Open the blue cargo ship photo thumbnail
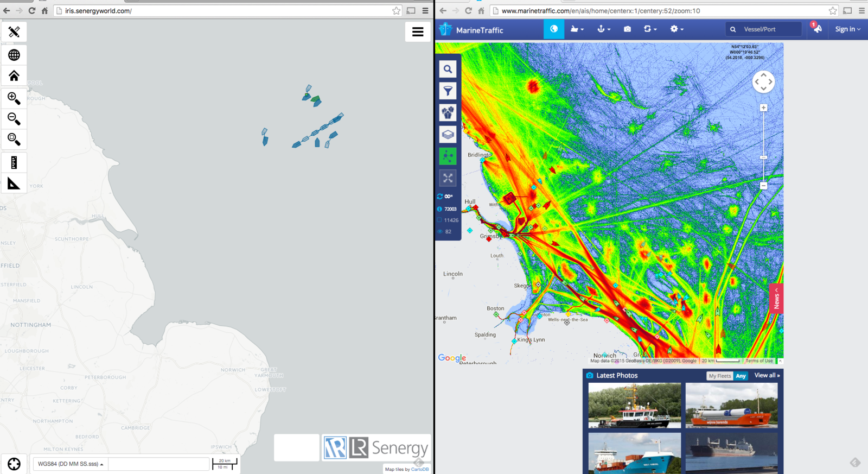 click(635, 453)
